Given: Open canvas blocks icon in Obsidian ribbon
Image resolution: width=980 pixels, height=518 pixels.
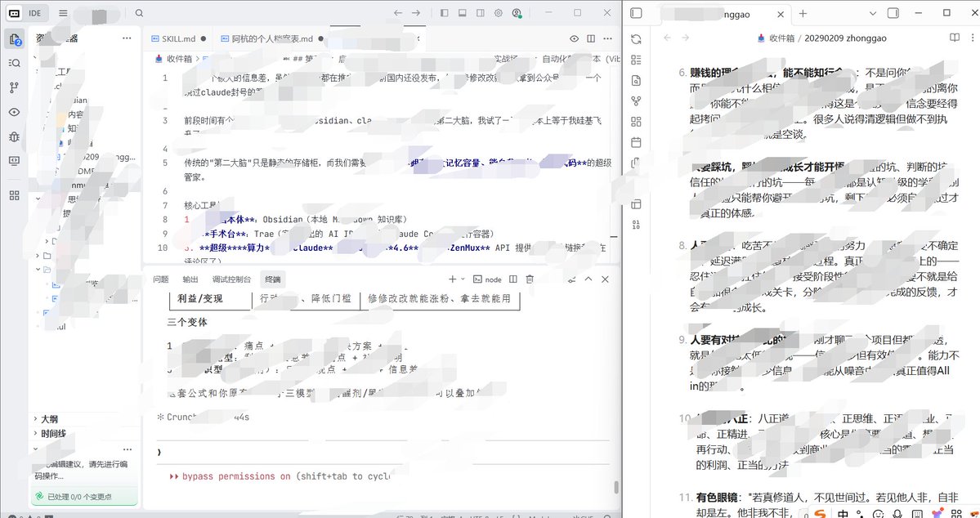Looking at the screenshot, I should [636, 121].
